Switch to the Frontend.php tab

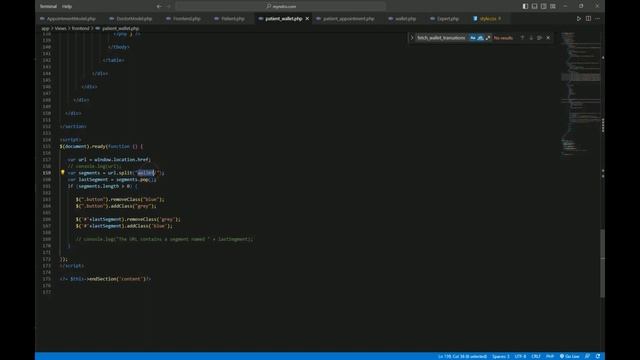184,19
